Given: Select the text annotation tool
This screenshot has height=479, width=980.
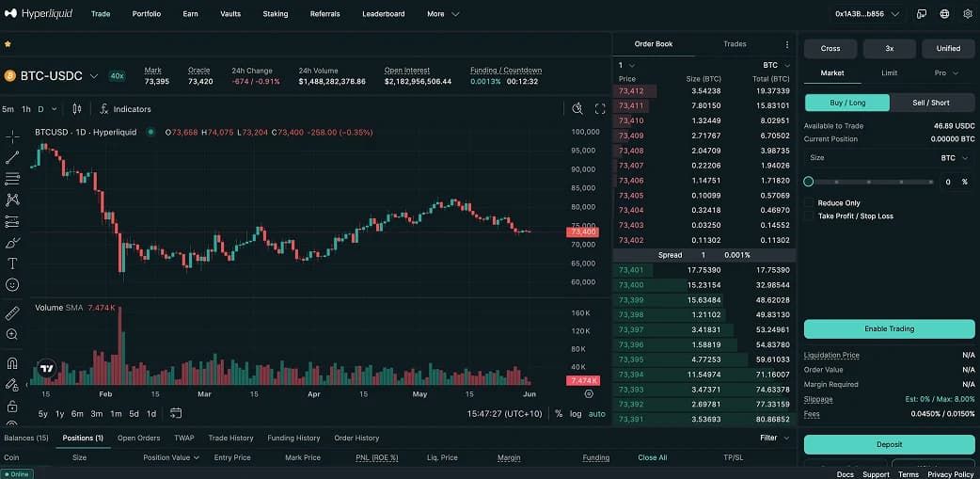Looking at the screenshot, I should (12, 263).
